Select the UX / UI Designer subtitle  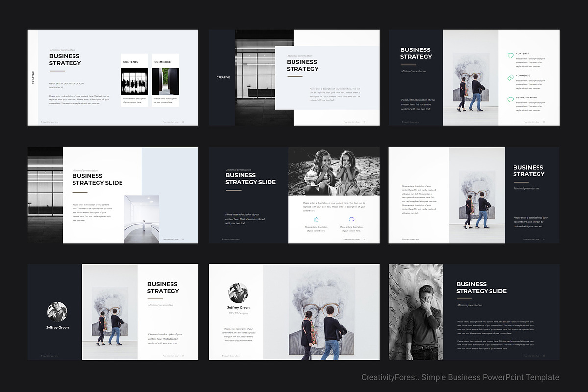point(238,313)
